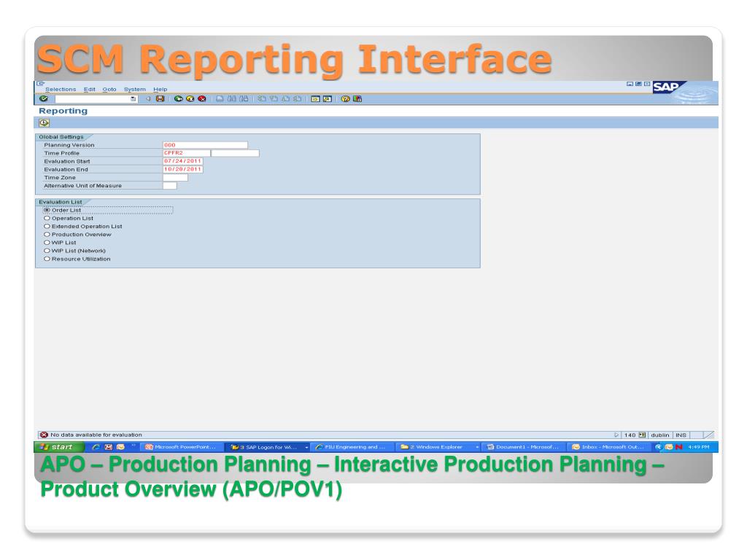This screenshot has height=560, width=747.
Task: Click the yellow Exit icon
Action: click(190, 98)
